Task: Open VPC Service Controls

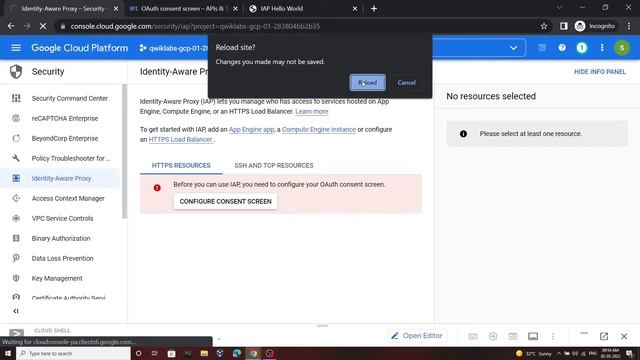Action: (x=62, y=218)
